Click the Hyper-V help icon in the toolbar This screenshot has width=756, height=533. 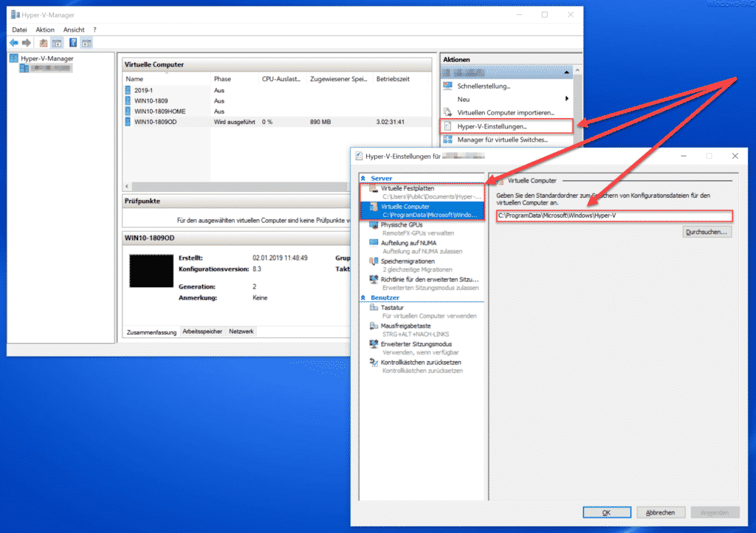pyautogui.click(x=72, y=42)
